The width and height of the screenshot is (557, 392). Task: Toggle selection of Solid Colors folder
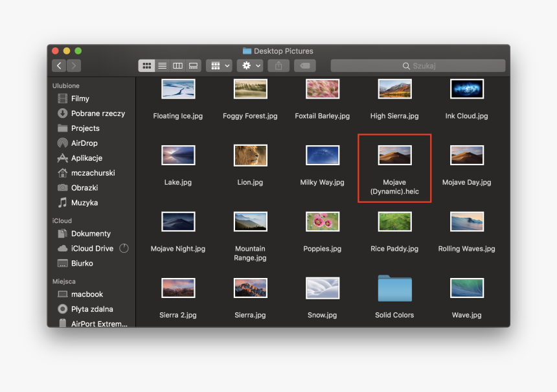pos(394,288)
